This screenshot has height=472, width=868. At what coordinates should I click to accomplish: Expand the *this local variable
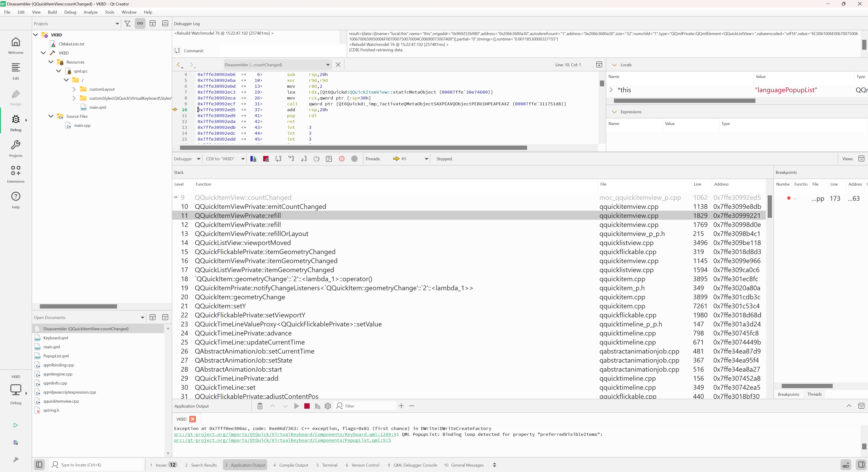pos(611,90)
